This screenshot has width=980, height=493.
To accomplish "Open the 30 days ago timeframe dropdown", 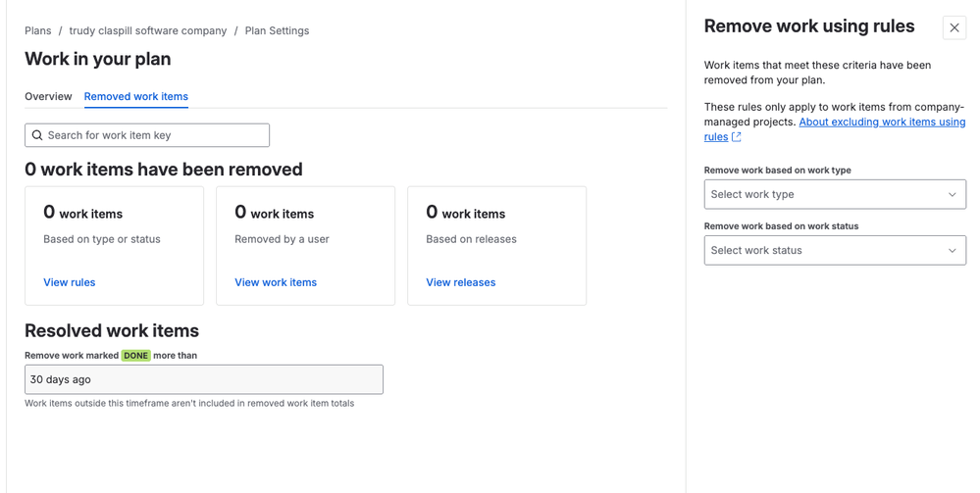I will [x=203, y=379].
